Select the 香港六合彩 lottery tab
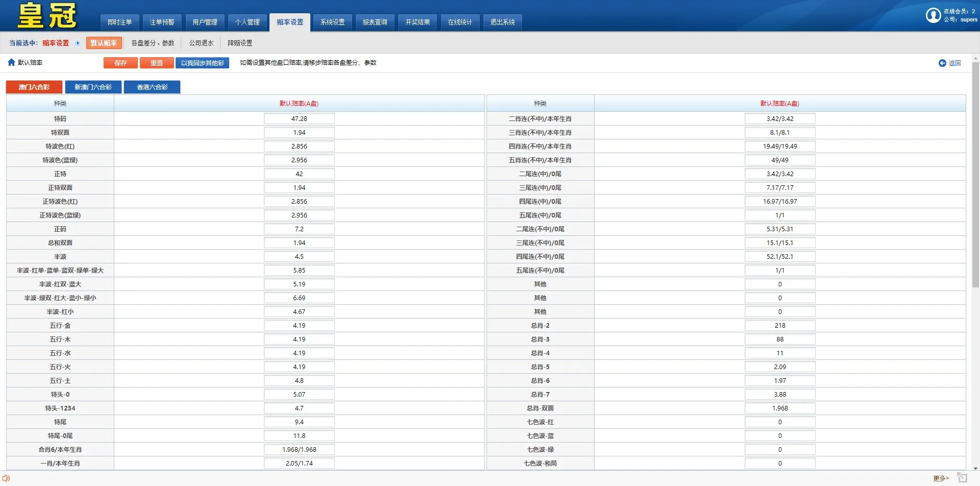 152,87
